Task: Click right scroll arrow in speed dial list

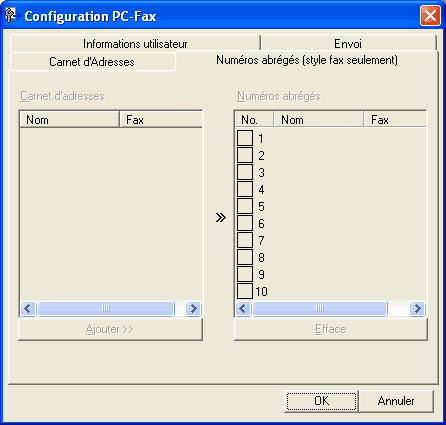Action: [417, 308]
